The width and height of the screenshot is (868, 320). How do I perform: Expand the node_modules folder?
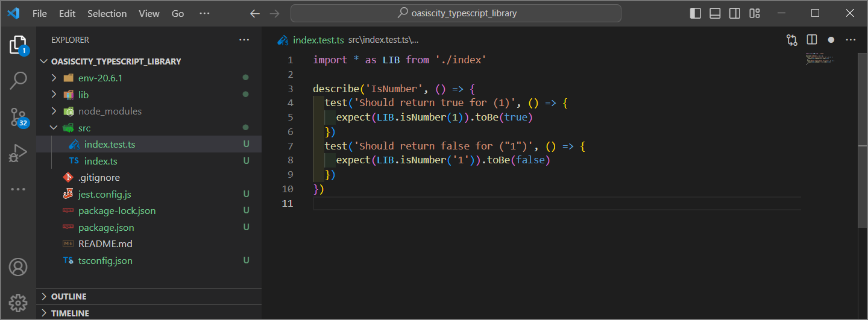pyautogui.click(x=54, y=111)
